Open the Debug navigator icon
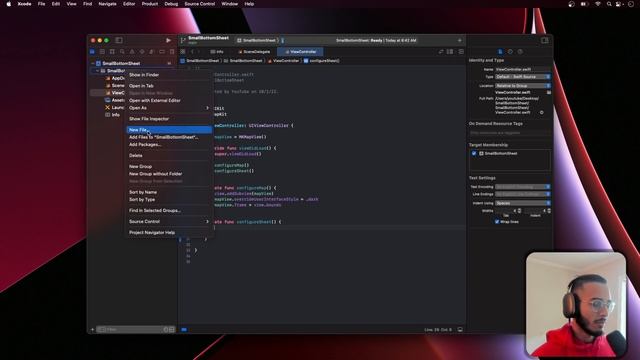This screenshot has height=360, width=640. click(152, 52)
